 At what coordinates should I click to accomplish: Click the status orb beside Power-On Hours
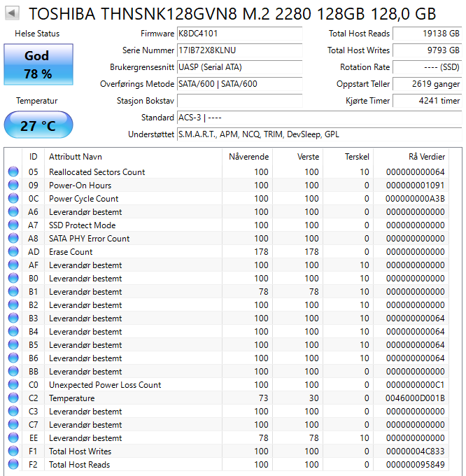(x=13, y=185)
